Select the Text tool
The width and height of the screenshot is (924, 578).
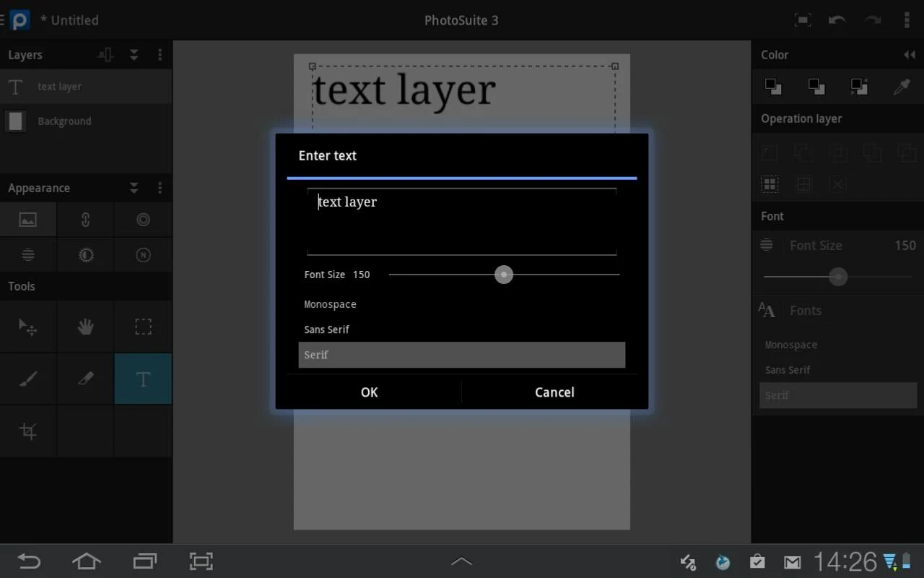tap(143, 379)
